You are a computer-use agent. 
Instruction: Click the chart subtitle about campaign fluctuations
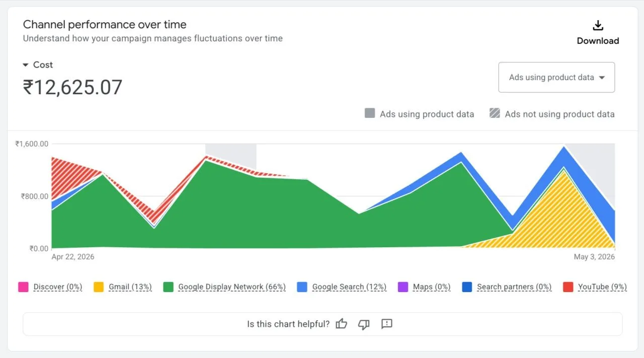point(152,38)
